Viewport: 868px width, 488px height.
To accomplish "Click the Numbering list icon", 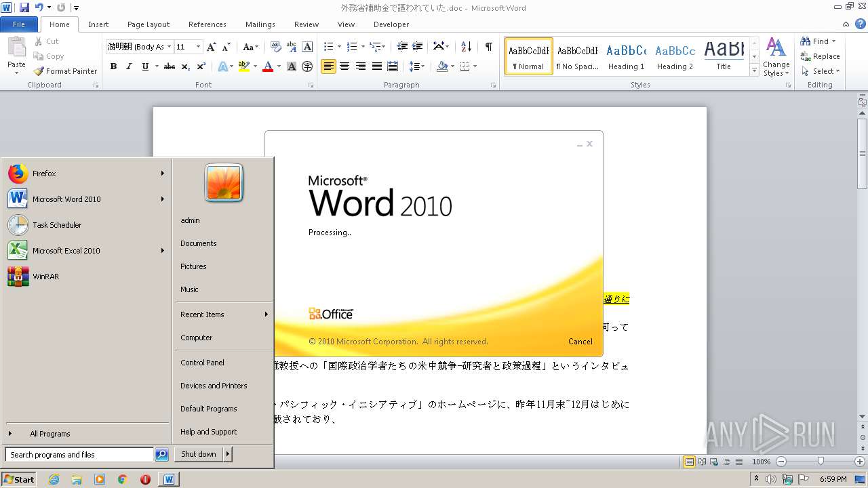I will click(352, 47).
